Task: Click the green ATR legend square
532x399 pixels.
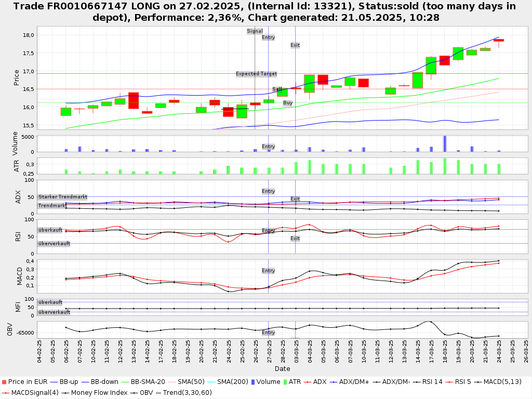Action: [284, 382]
